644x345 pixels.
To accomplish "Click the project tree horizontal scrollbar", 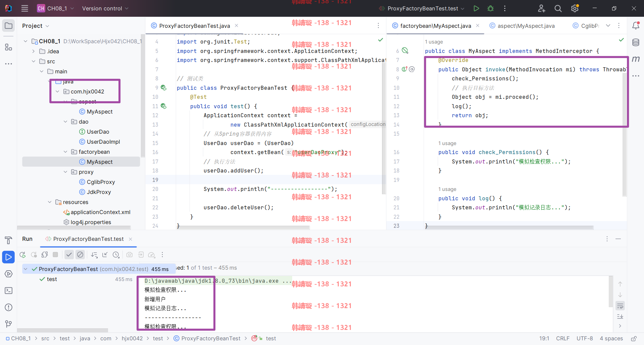I will coord(74,228).
